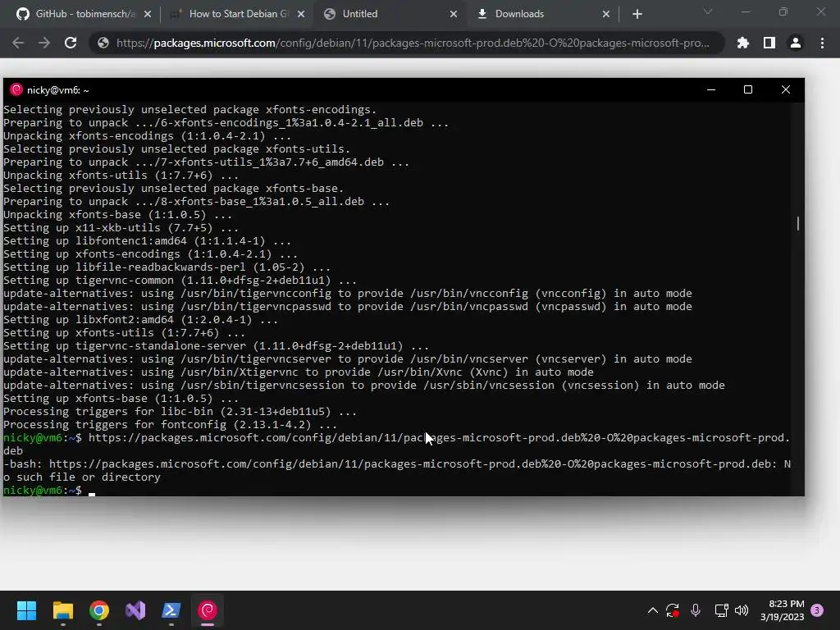Viewport: 840px width, 630px height.
Task: Open the Chrome profile menu
Action: click(x=796, y=43)
